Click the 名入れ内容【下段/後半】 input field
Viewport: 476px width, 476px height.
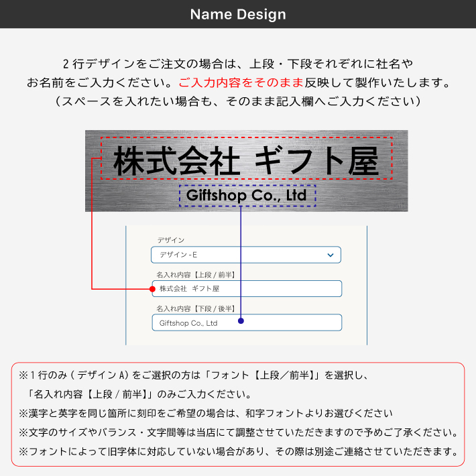247,322
